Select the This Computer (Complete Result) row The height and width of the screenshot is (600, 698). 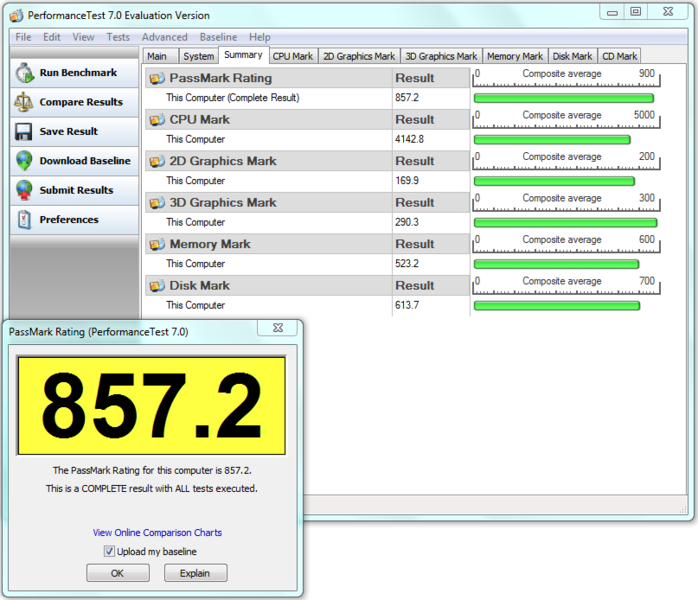coord(307,98)
